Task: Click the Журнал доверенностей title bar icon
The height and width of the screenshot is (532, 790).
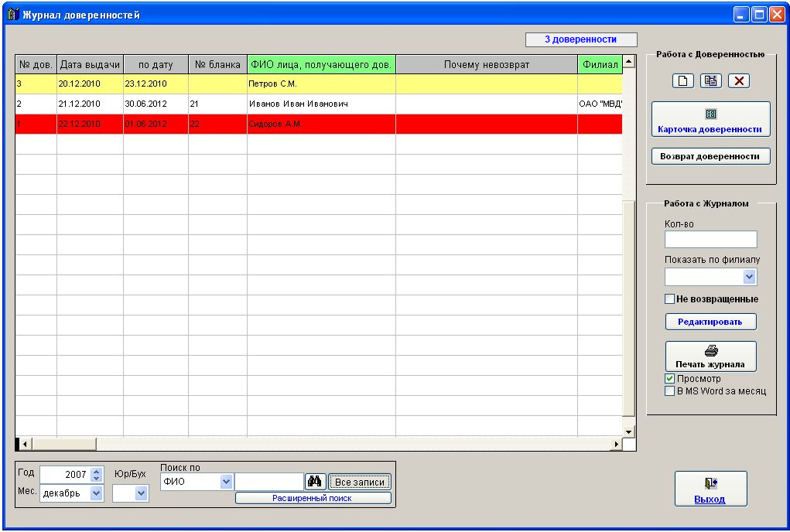Action: pyautogui.click(x=13, y=14)
